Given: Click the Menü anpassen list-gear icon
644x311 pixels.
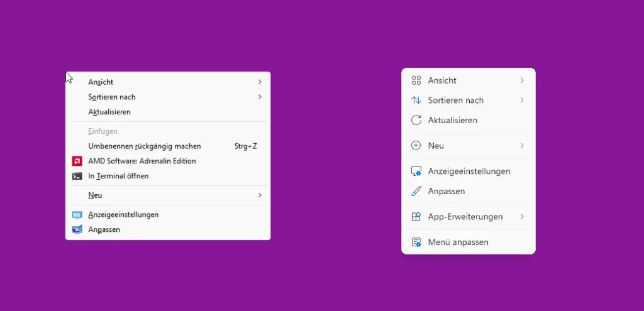Looking at the screenshot, I should pos(416,242).
